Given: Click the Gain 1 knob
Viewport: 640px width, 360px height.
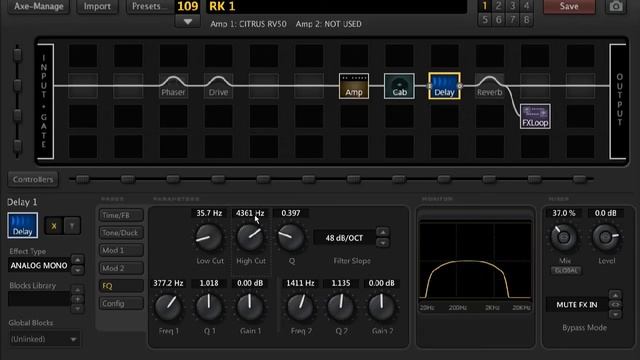Looking at the screenshot, I should [250, 307].
